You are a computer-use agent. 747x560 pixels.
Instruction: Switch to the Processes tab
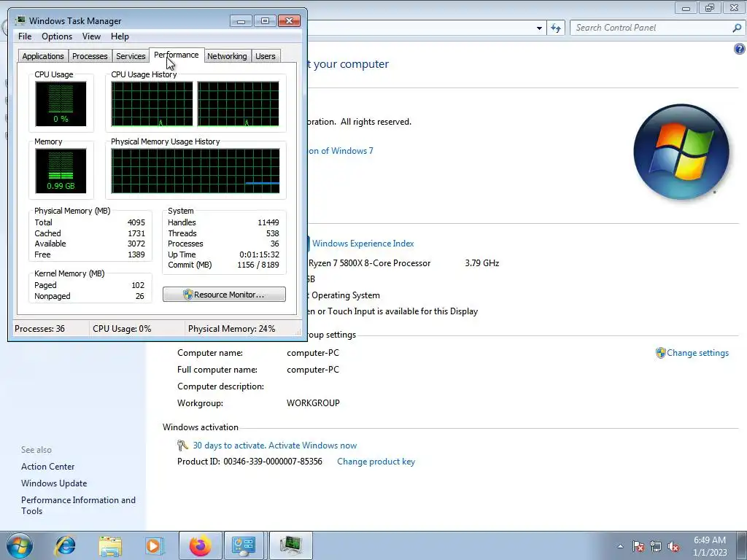90,56
